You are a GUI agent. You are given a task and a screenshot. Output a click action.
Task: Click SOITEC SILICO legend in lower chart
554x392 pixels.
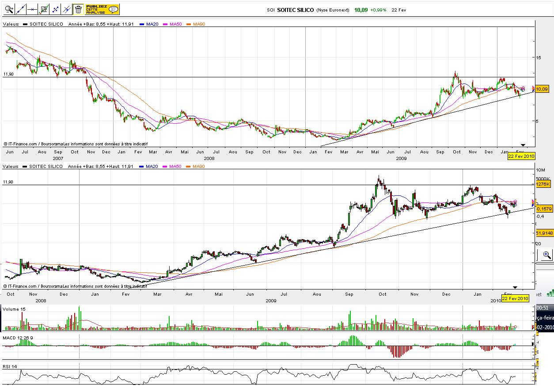tap(43, 166)
